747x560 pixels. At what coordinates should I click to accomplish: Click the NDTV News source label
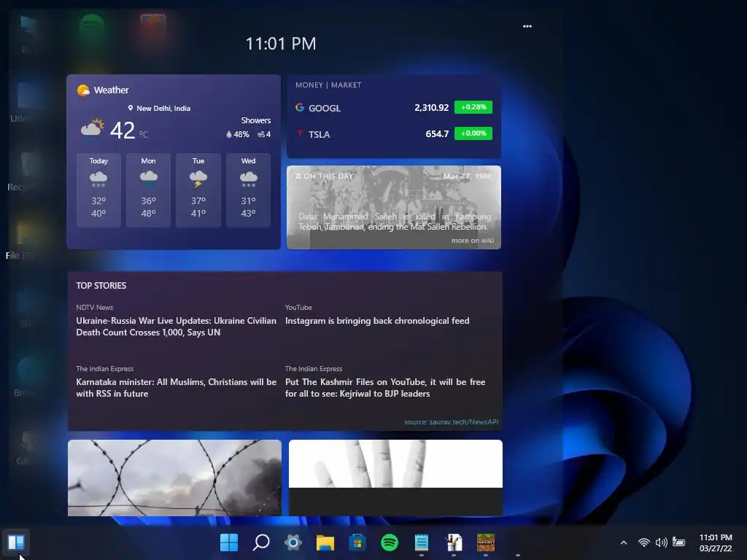pos(94,308)
